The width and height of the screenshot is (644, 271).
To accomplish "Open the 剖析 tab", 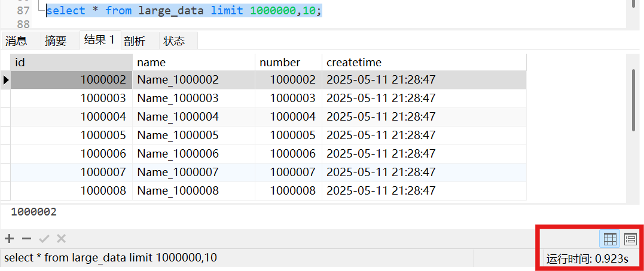I will pos(135,41).
